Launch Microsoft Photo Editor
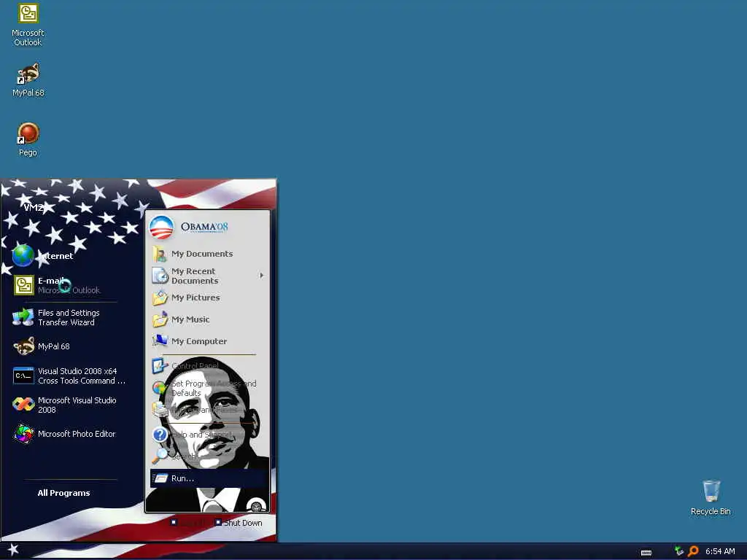This screenshot has width=747, height=560. [x=64, y=434]
